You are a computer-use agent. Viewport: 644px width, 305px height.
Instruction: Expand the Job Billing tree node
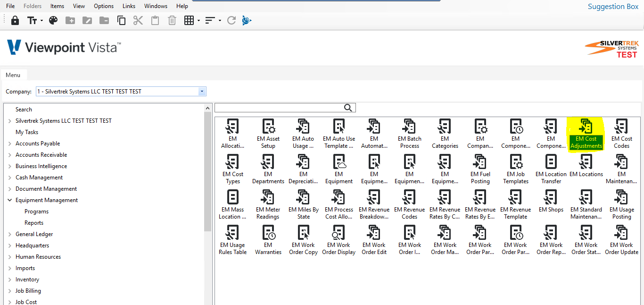coord(9,291)
